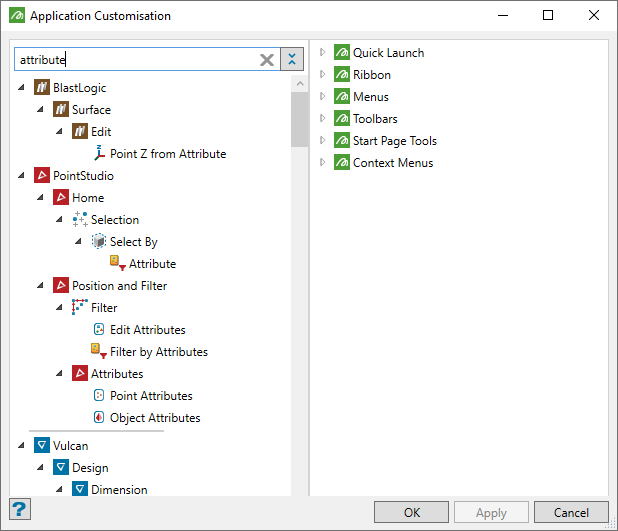618x531 pixels.
Task: Select the 'Quick Launch' label
Action: [x=389, y=52]
